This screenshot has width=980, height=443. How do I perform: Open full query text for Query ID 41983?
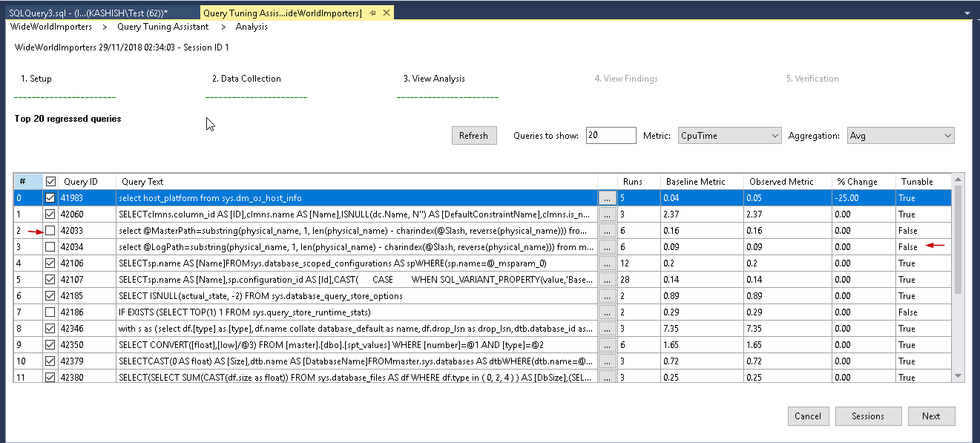point(608,198)
